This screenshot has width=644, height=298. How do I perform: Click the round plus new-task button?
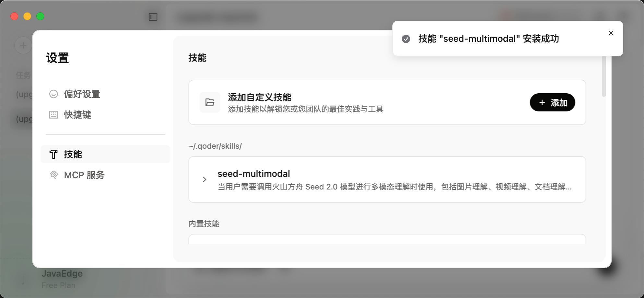click(x=23, y=45)
